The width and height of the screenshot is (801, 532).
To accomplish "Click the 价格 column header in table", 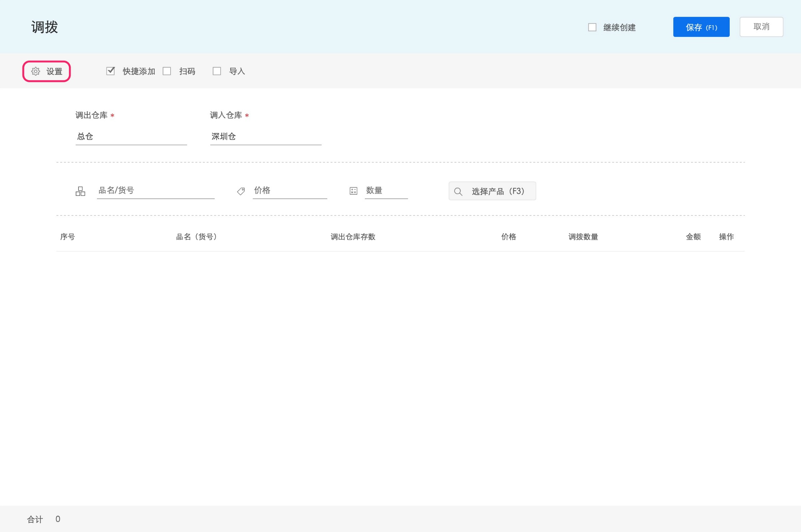I will [509, 237].
